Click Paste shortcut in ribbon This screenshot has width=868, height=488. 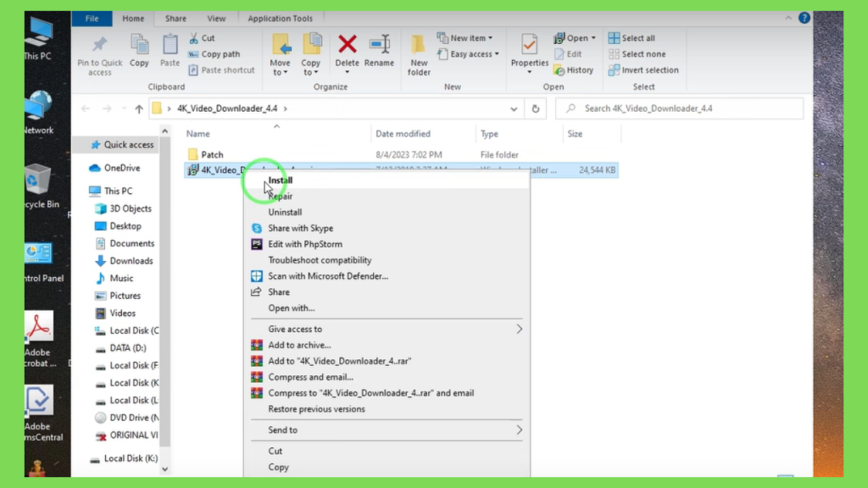click(x=221, y=70)
